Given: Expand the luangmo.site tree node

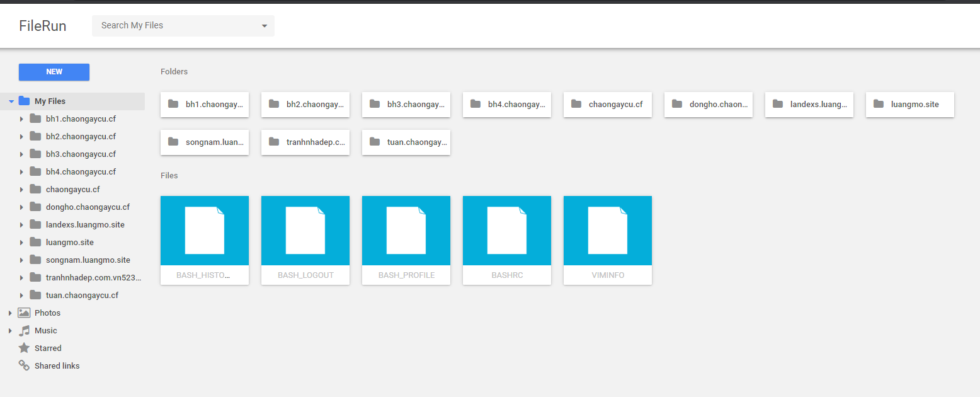Looking at the screenshot, I should (22, 243).
